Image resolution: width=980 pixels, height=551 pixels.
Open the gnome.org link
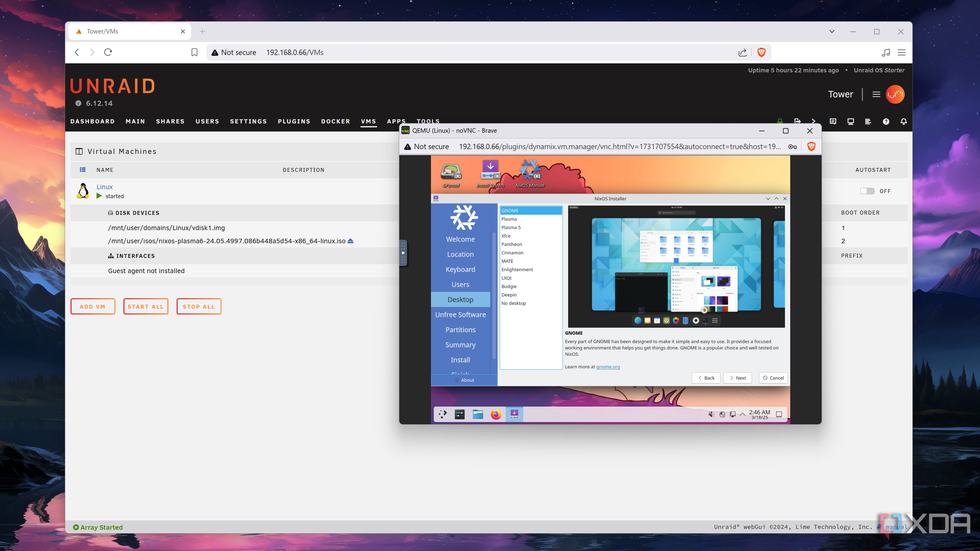(608, 367)
